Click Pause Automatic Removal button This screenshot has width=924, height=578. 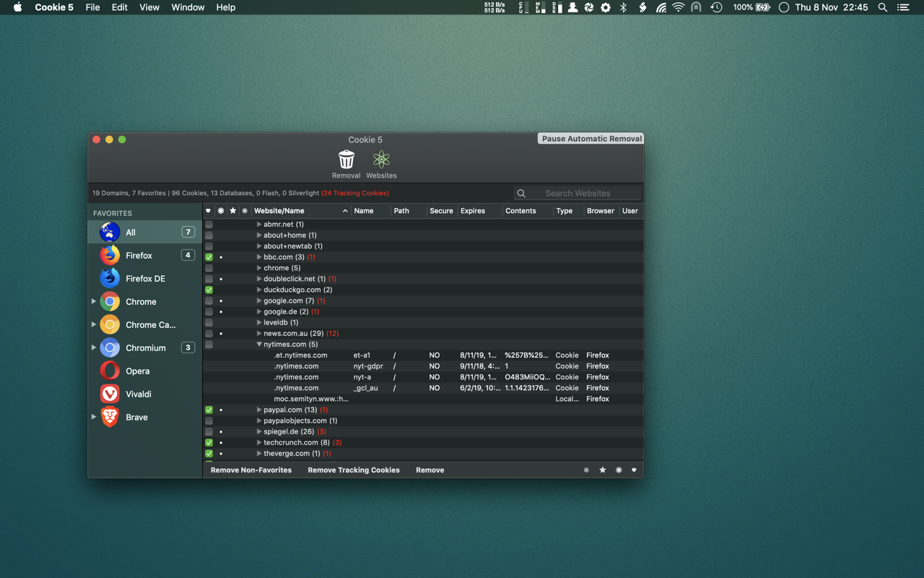tap(591, 139)
